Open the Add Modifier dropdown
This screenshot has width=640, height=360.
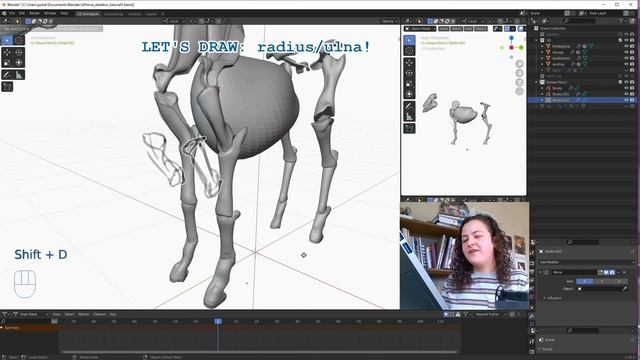586,262
